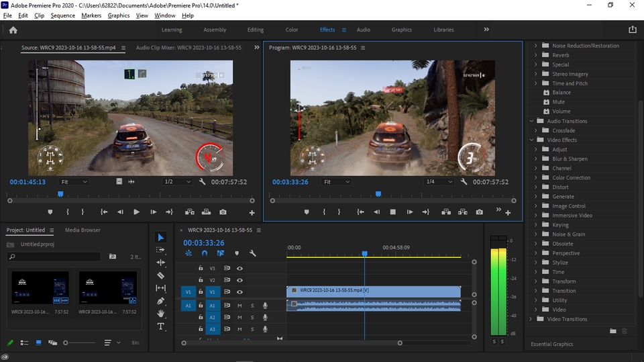The height and width of the screenshot is (362, 644).
Task: Open Program monitor button editor plus
Action: point(508,213)
